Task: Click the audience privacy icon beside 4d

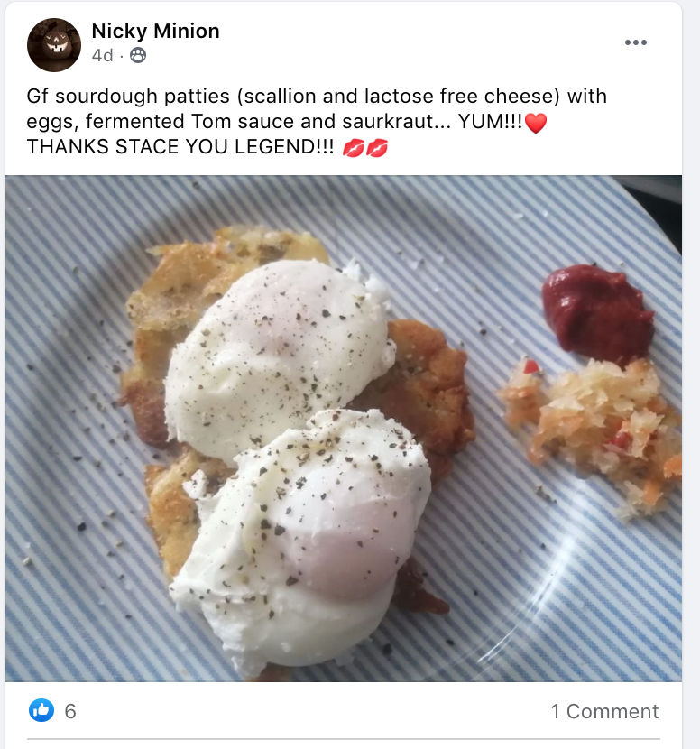Action: coord(137,56)
